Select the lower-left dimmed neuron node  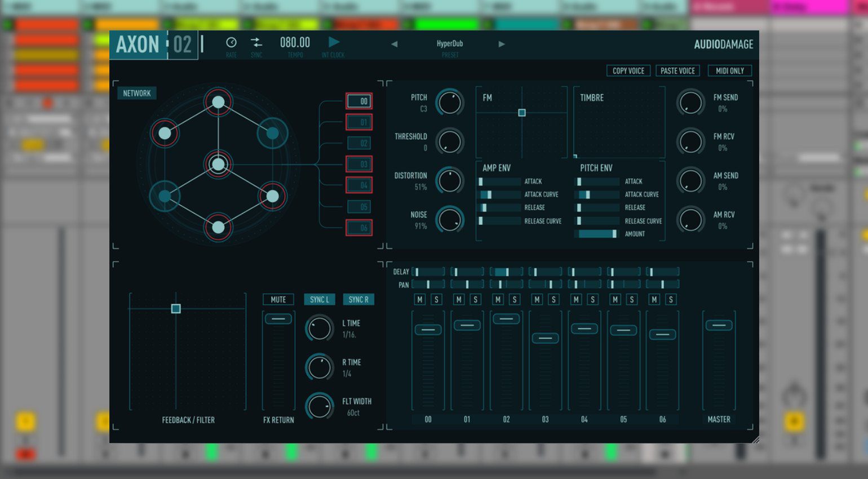click(165, 196)
